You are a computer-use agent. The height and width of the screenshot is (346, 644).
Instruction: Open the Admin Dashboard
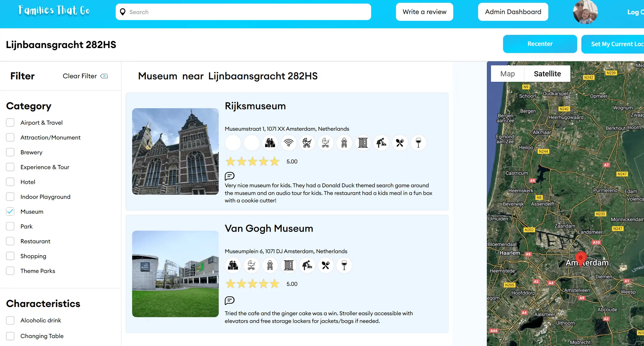[513, 12]
